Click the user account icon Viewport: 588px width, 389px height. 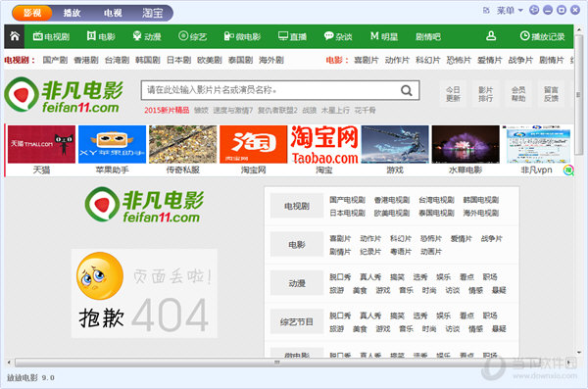[x=491, y=36]
